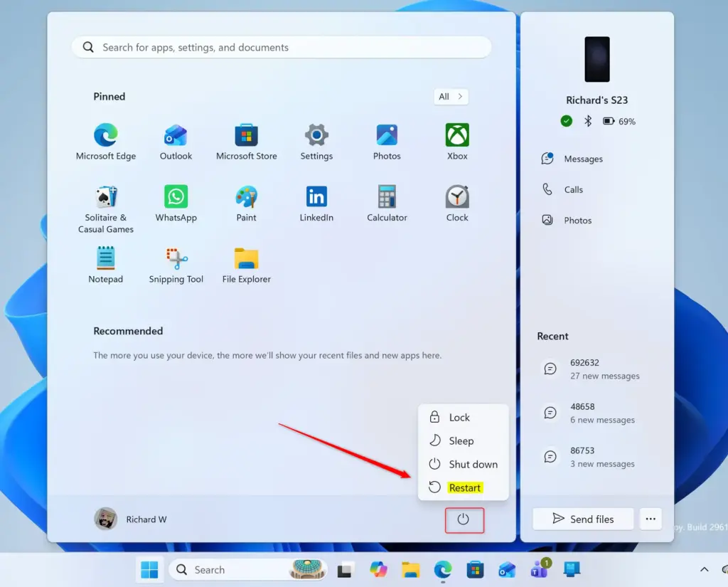728x587 pixels.
Task: Click the Windows Start button on taskbar
Action: click(x=149, y=569)
